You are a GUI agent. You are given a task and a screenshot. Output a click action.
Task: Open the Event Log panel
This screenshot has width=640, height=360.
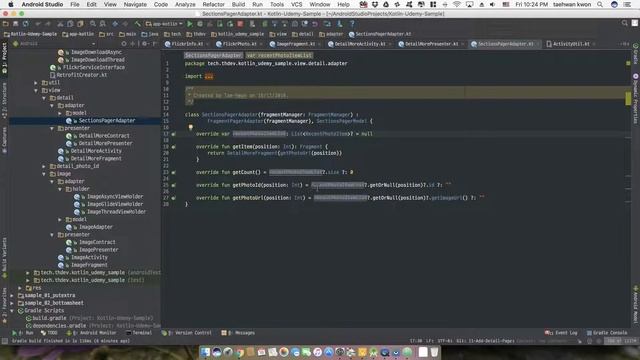click(x=561, y=333)
